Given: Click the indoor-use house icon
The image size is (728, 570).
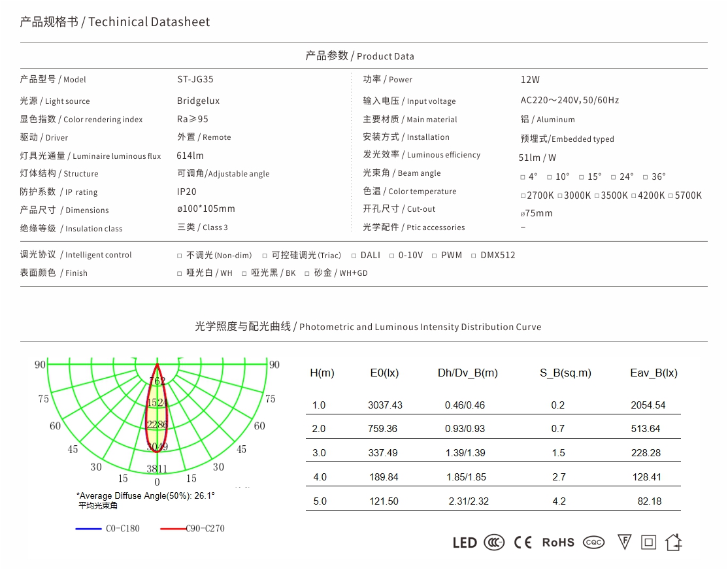Looking at the screenshot, I should point(673,542).
